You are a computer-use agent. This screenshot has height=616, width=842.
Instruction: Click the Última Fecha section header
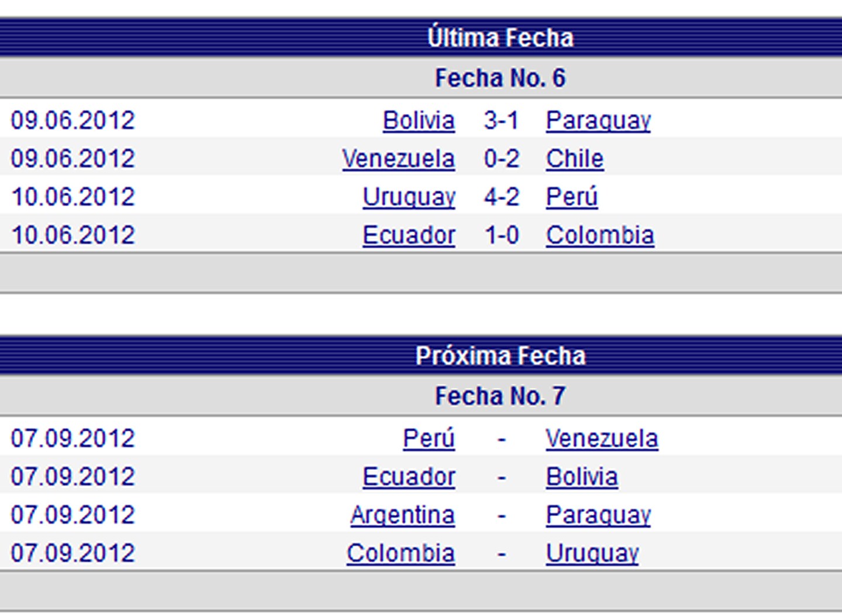[x=500, y=38]
